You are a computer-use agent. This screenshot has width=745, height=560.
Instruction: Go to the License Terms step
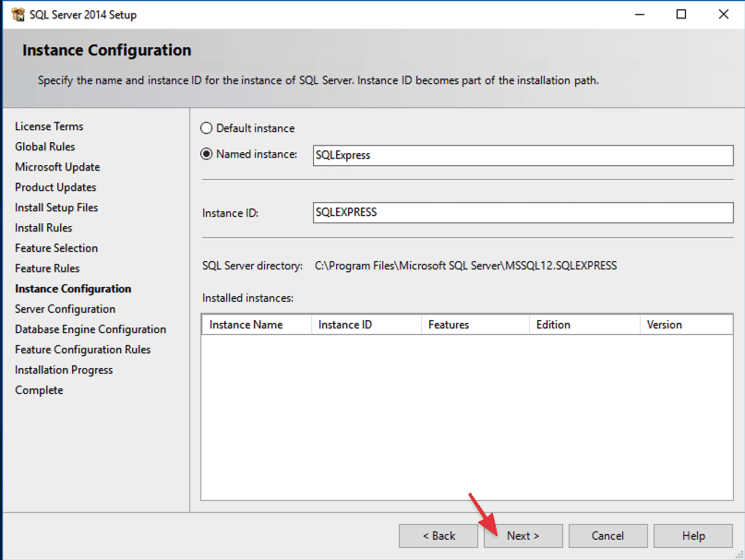[x=49, y=126]
